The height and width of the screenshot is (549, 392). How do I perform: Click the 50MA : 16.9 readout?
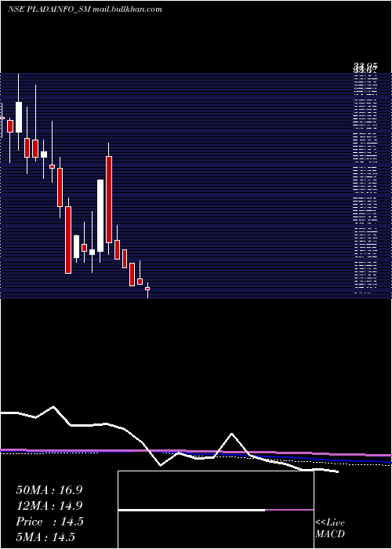coord(49,490)
